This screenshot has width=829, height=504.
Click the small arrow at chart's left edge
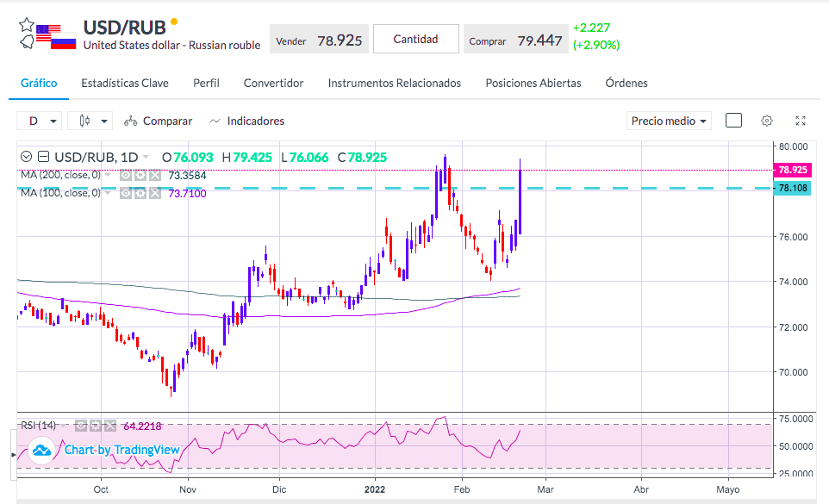tap(13, 454)
